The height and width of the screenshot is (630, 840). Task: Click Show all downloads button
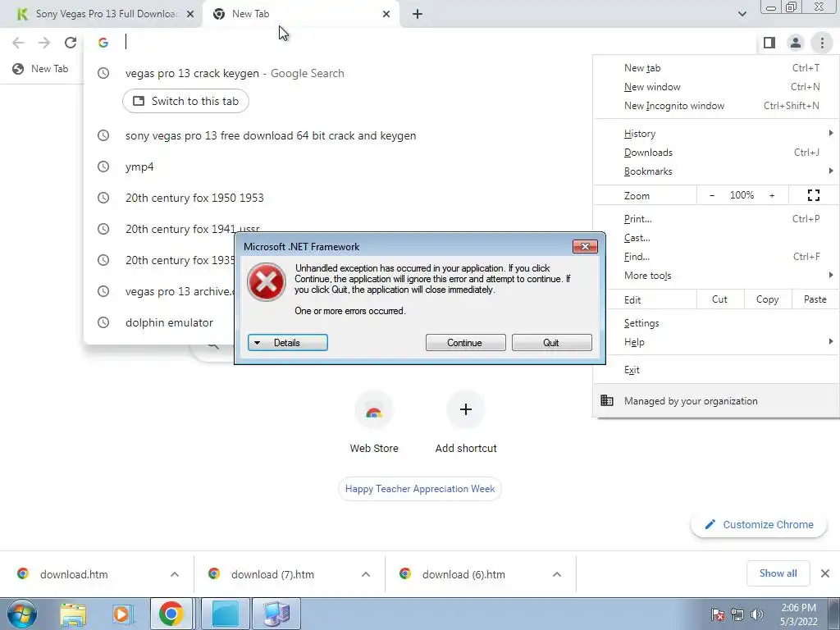(778, 573)
